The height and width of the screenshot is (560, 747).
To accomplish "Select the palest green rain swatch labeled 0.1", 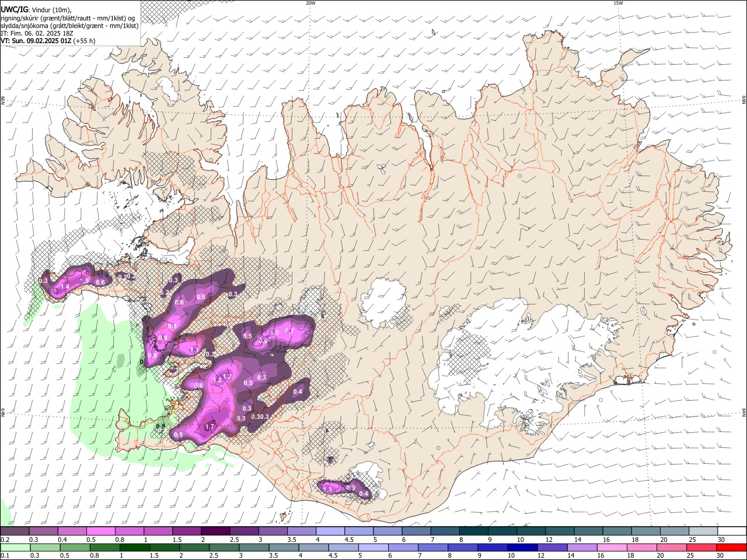I will pos(15,547).
